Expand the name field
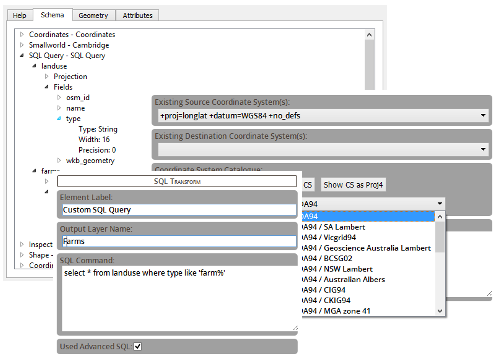The height and width of the screenshot is (364, 500). [59, 108]
